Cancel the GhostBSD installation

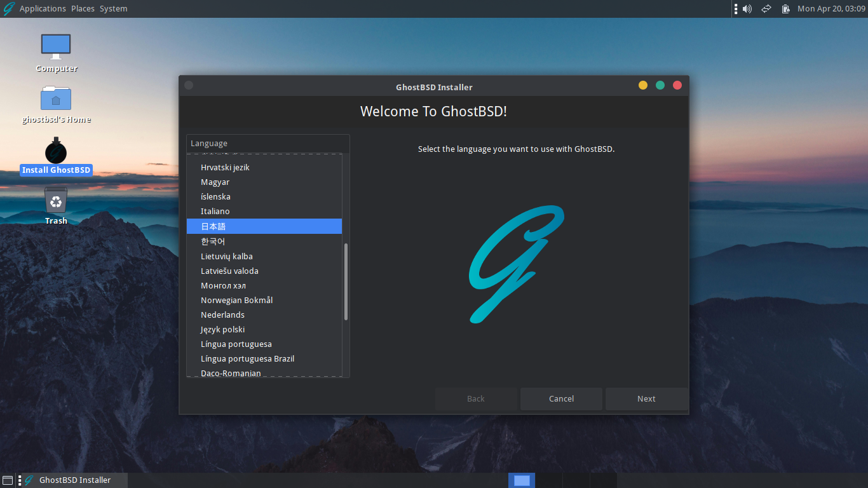[x=561, y=398]
